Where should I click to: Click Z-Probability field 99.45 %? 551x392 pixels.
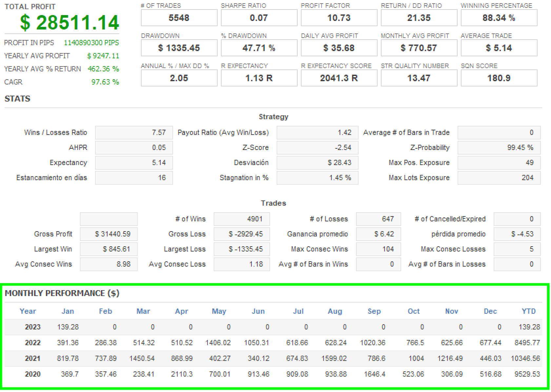pos(499,148)
